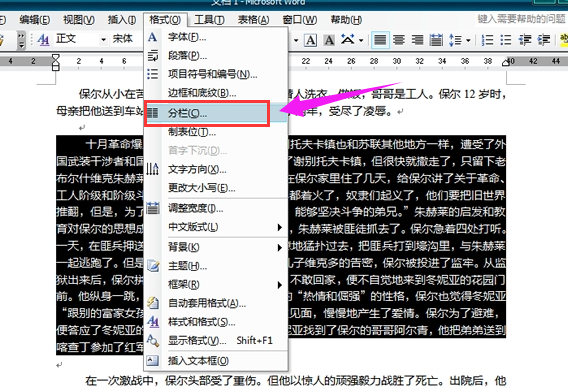Choose 边框和底纹(B)... menu item
Image resolution: width=568 pixels, height=389 pixels.
click(216, 93)
